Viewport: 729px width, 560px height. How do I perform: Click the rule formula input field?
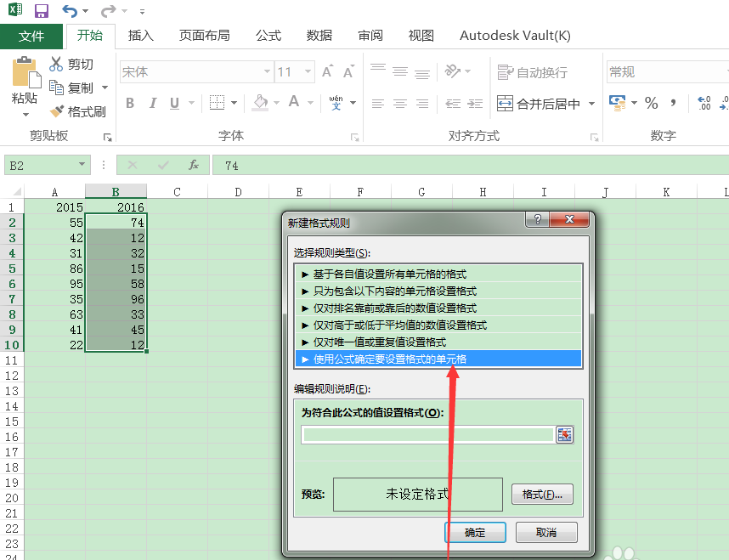[x=427, y=435]
